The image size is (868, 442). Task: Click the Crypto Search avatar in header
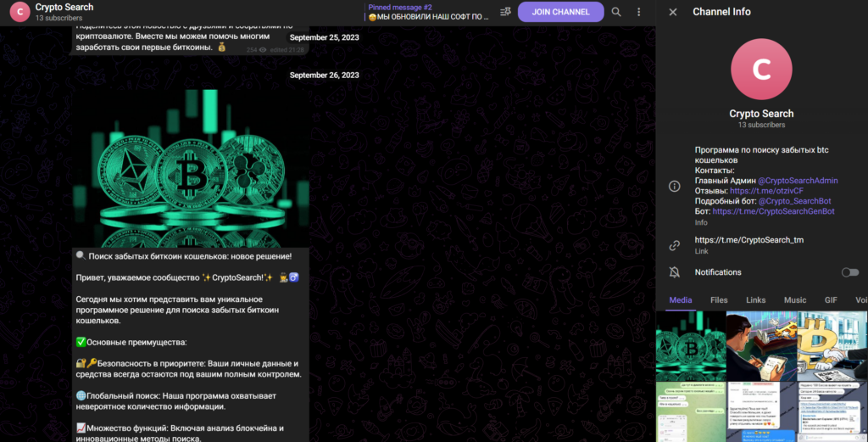pos(19,12)
